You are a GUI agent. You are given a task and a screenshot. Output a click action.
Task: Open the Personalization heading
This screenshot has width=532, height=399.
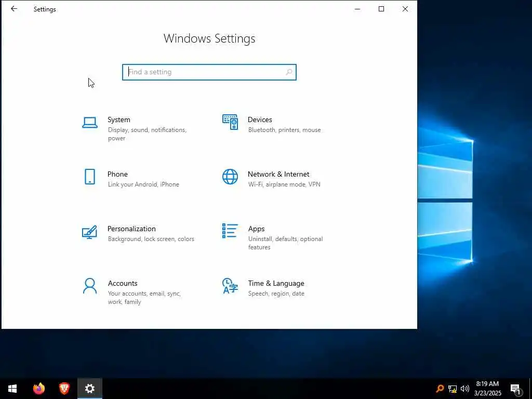coord(131,229)
